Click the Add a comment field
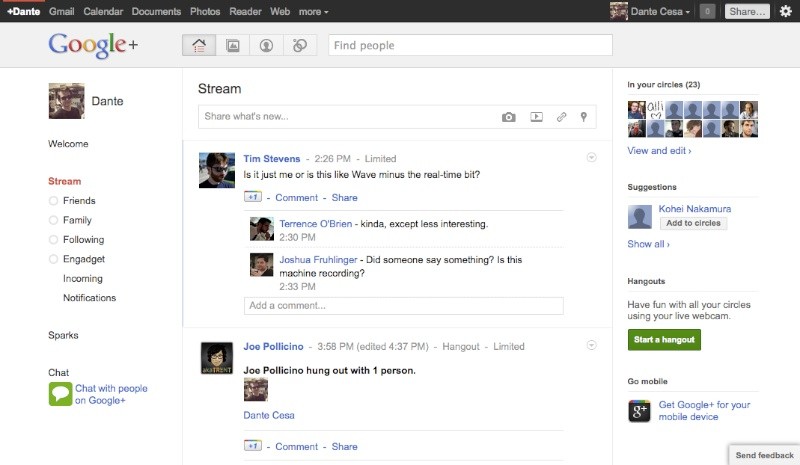The height and width of the screenshot is (465, 800). pos(403,306)
